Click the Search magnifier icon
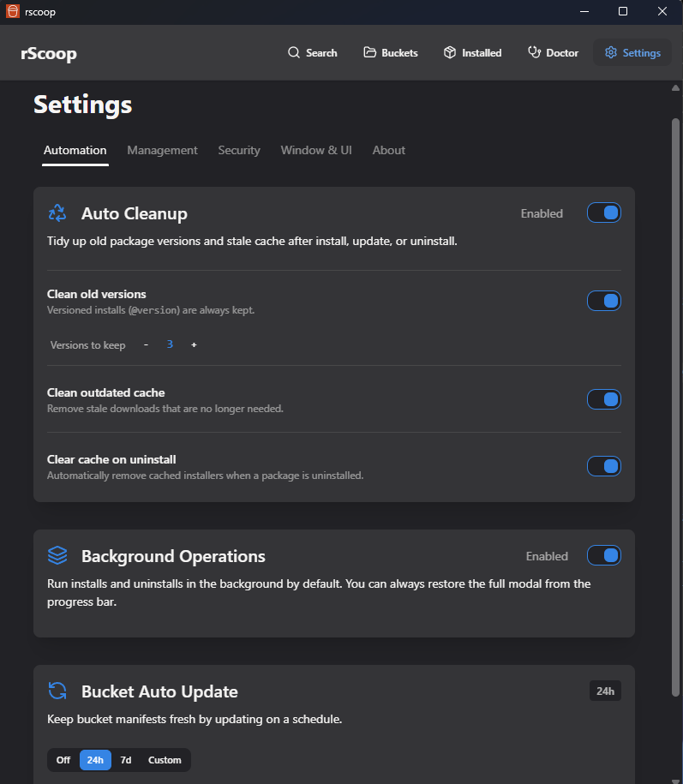The width and height of the screenshot is (683, 784). click(294, 52)
